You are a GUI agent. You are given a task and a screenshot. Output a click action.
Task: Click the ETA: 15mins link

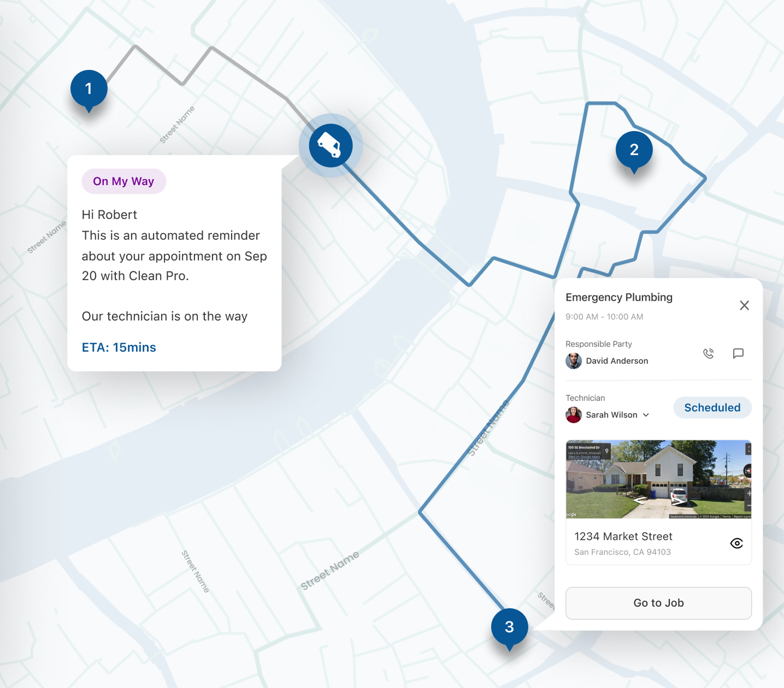(119, 347)
